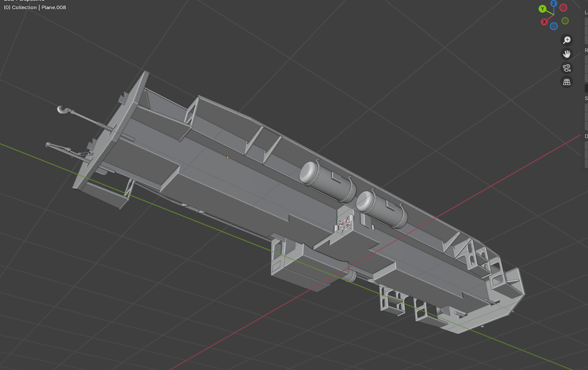
Task: Click the zoom magnifier viewport icon
Action: pyautogui.click(x=567, y=40)
